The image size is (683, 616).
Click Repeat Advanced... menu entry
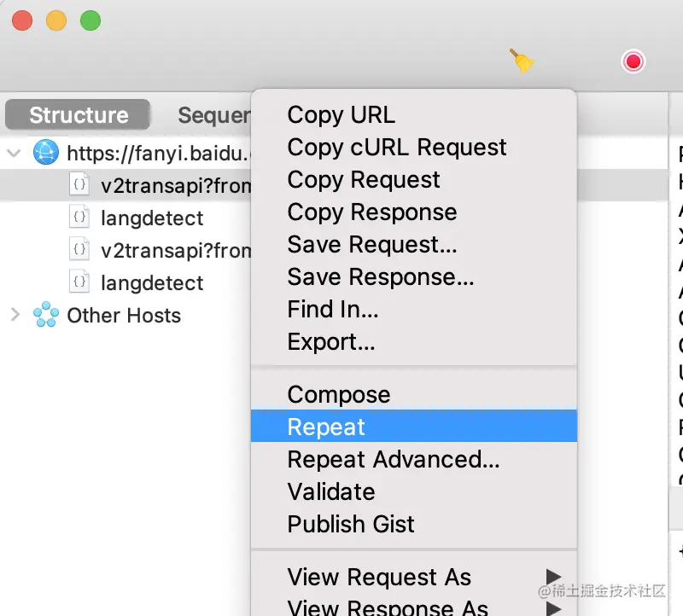tap(394, 459)
